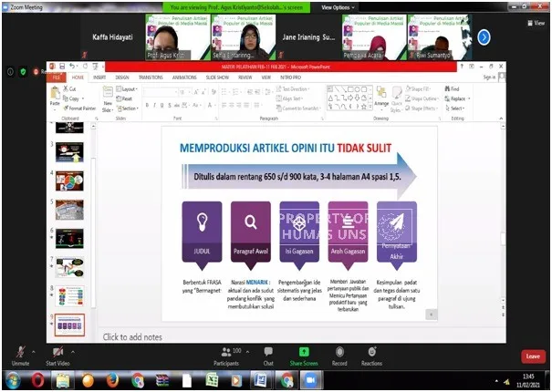Expand audio options arrow beside Unmute
Screen dimensions: 552x392
[33, 351]
